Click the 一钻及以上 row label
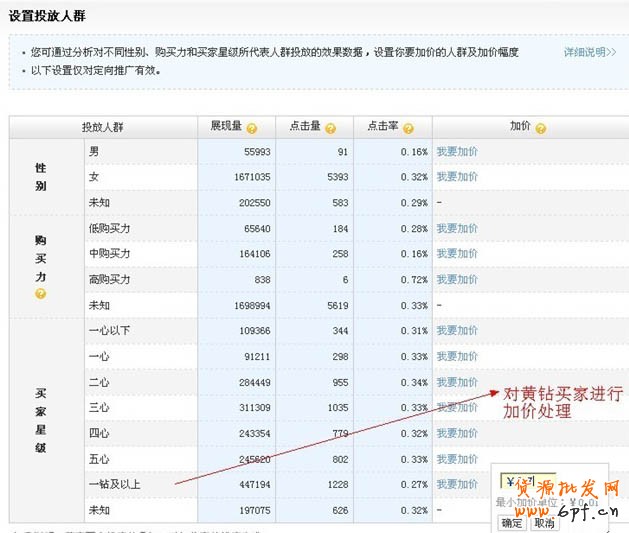This screenshot has height=533, width=629. click(x=115, y=484)
